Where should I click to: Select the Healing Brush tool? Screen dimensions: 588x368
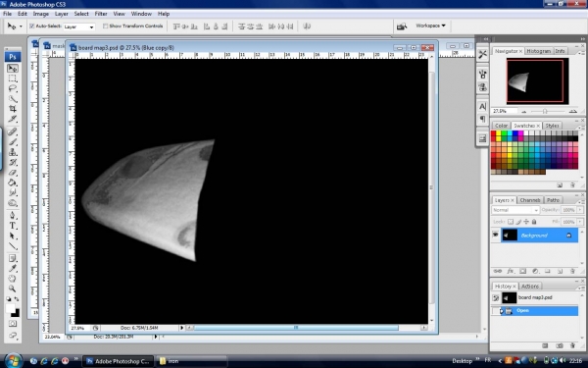[x=13, y=131]
